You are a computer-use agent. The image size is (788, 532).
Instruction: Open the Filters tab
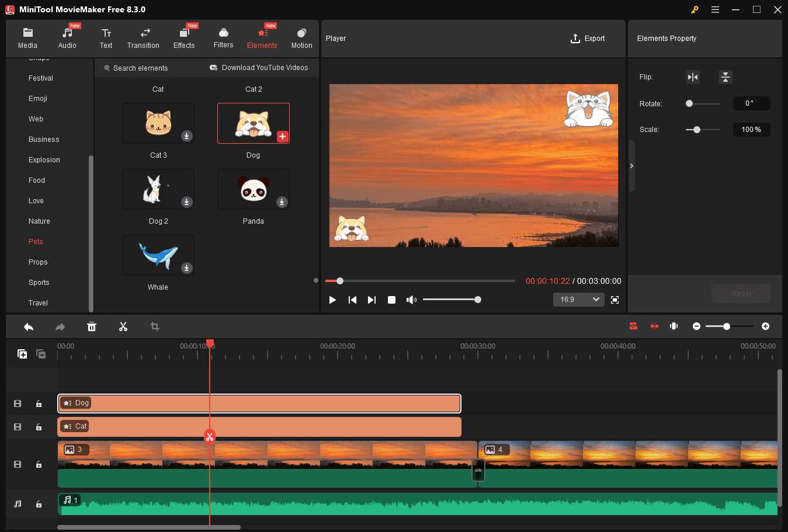(x=223, y=39)
